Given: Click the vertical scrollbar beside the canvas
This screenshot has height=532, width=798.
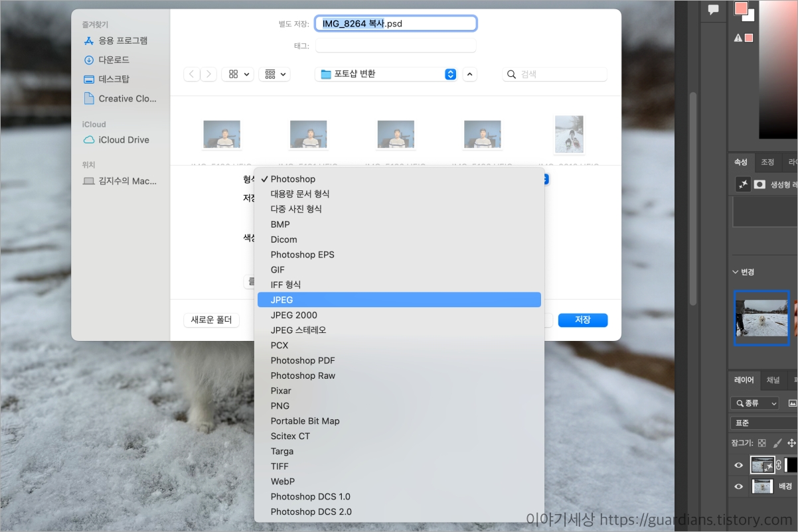Looking at the screenshot, I should (693, 199).
